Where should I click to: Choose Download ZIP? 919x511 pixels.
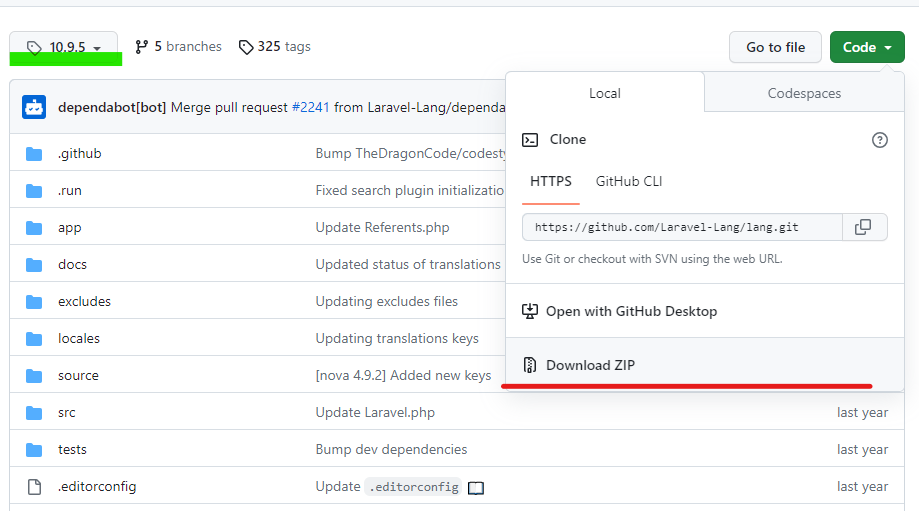pyautogui.click(x=704, y=365)
